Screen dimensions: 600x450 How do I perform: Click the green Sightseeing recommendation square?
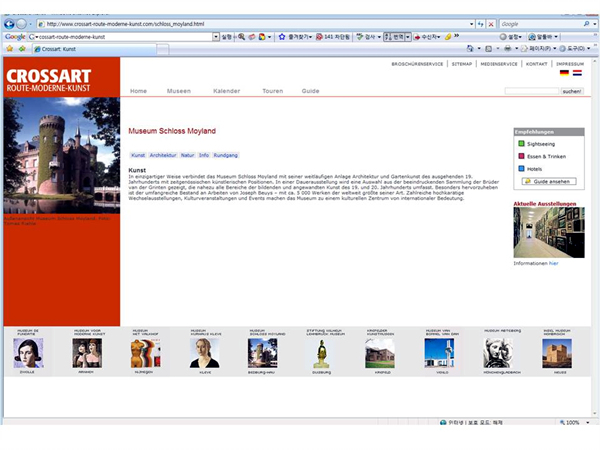[521, 143]
